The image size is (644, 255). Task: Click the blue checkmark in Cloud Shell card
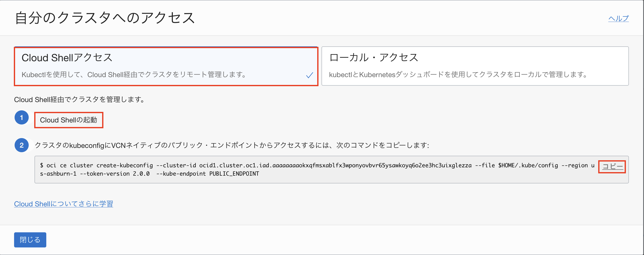pyautogui.click(x=309, y=75)
